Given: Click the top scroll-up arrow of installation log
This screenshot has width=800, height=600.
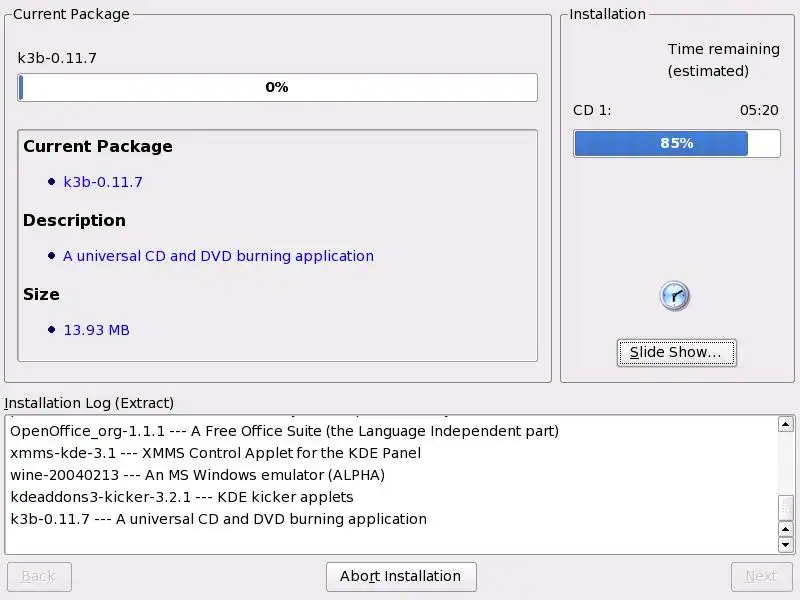Looking at the screenshot, I should (x=786, y=425).
